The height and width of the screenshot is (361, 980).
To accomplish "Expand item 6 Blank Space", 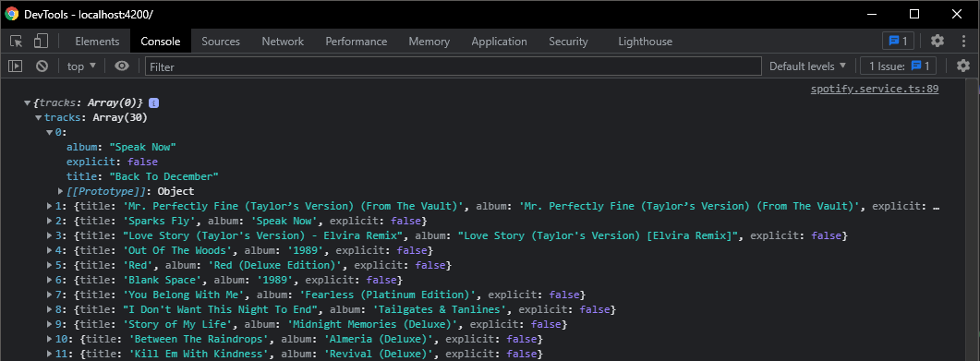I will point(49,280).
